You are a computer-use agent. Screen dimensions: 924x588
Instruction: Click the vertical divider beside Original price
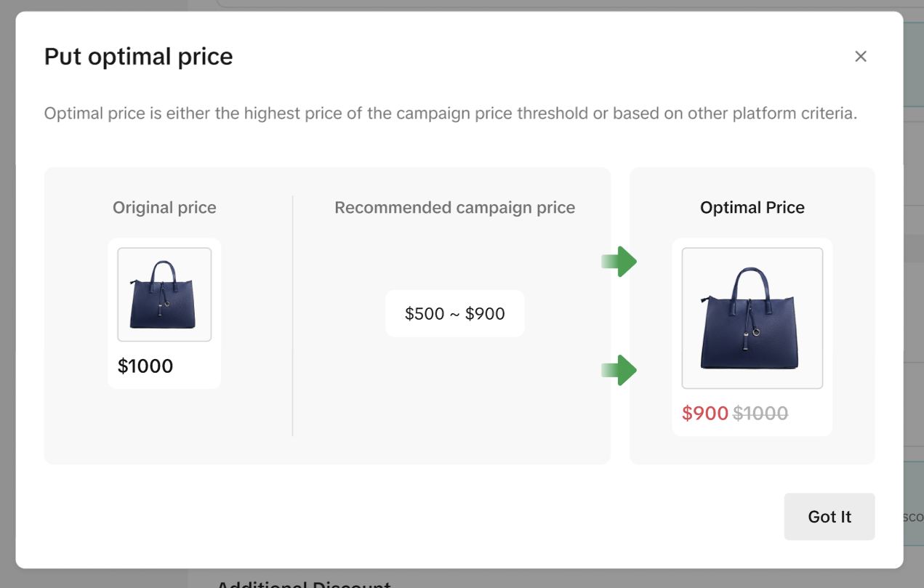pyautogui.click(x=292, y=315)
